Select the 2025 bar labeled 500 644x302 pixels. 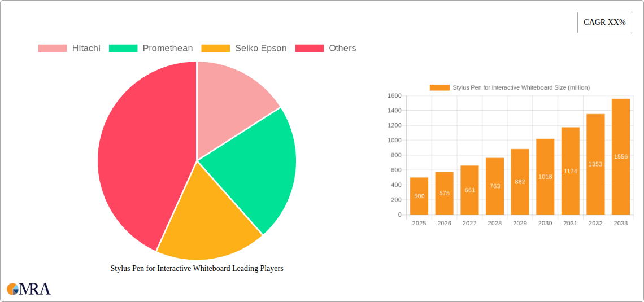coord(419,196)
